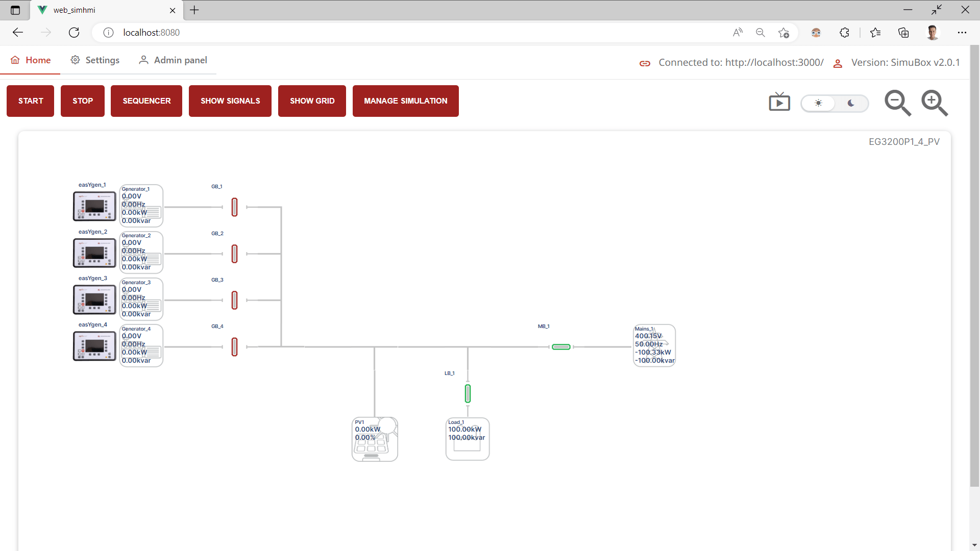This screenshot has width=980, height=551.
Task: Click the zoom out magnifier icon
Action: click(897, 103)
